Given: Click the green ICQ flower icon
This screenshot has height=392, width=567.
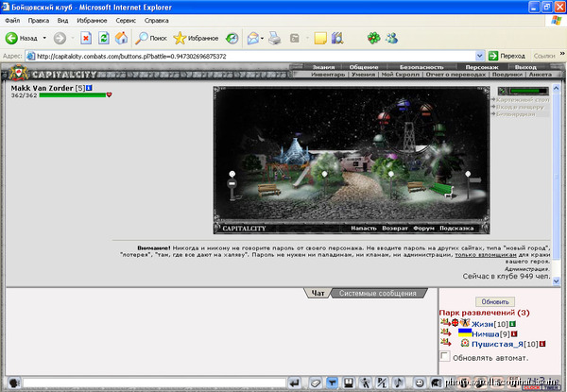Looking at the screenshot, I should click(374, 38).
